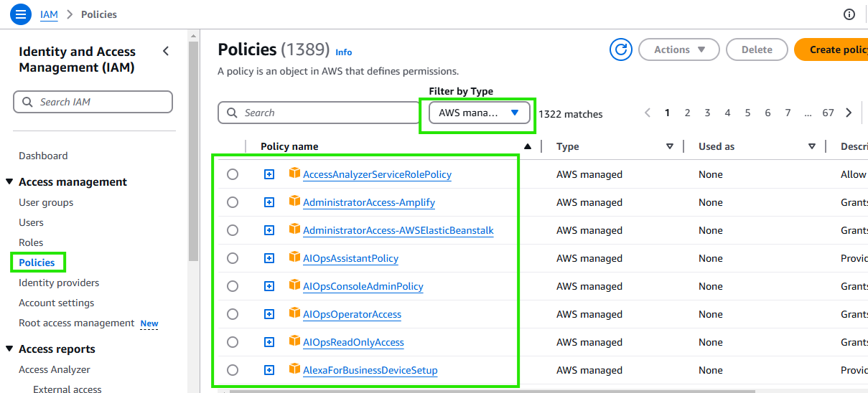Click the orange box icon beside AIOpsConsoleAdminPolicy
This screenshot has width=868, height=393.
coord(294,285)
